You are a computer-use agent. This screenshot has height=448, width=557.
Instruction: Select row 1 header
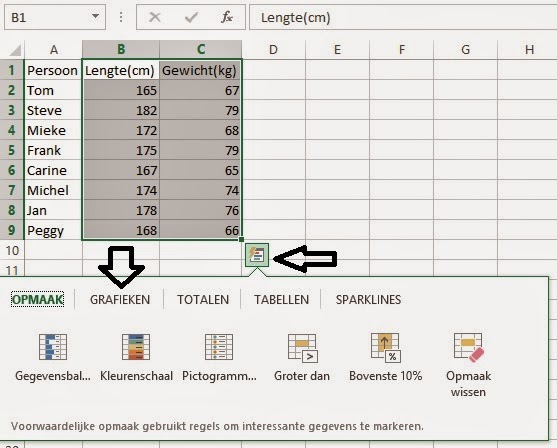(12, 70)
